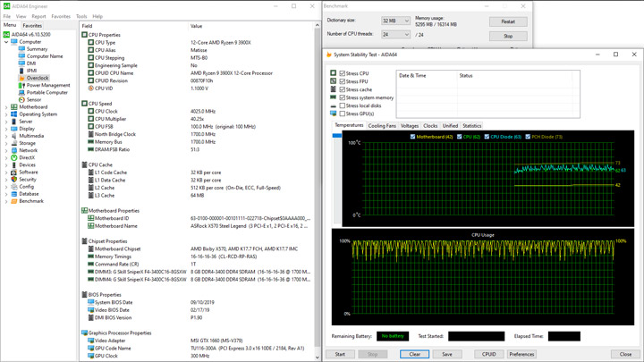Image resolution: width=644 pixels, height=362 pixels.
Task: Click the Summary icon under Computer
Action: click(22, 49)
